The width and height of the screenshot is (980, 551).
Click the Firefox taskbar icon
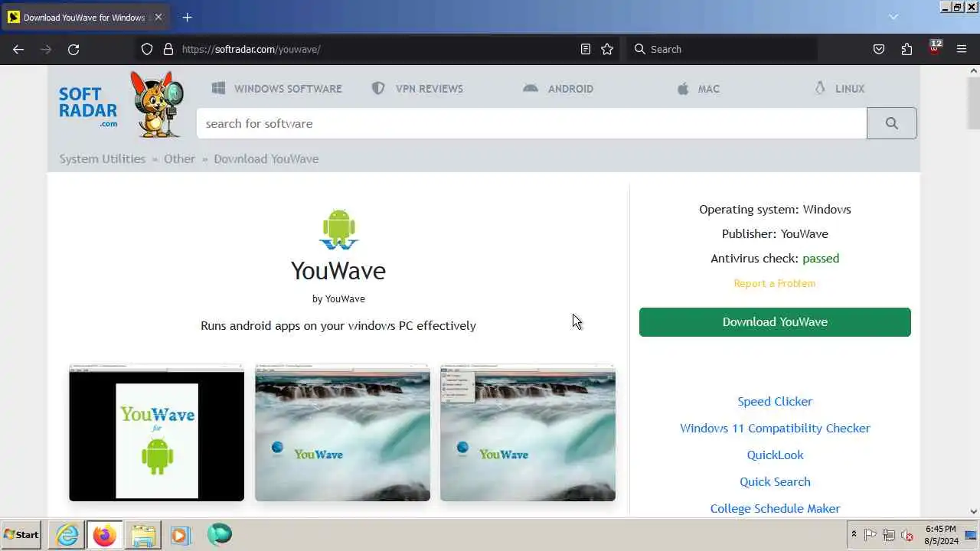pos(104,535)
